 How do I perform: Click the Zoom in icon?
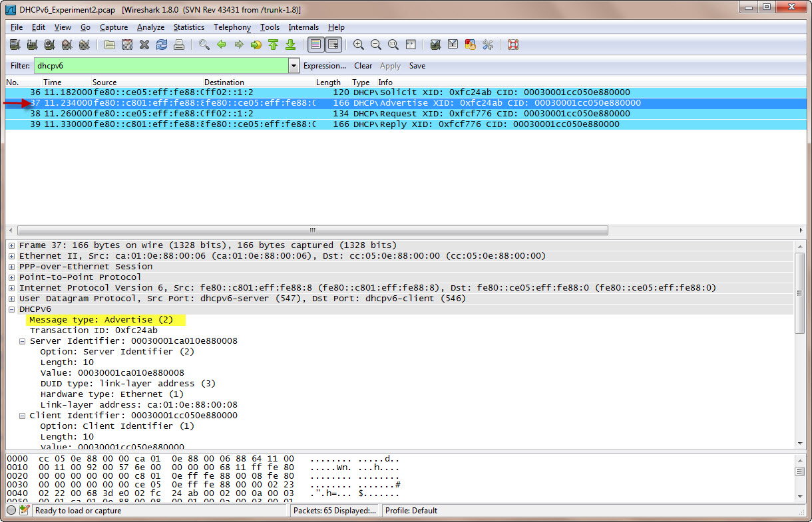tap(359, 45)
